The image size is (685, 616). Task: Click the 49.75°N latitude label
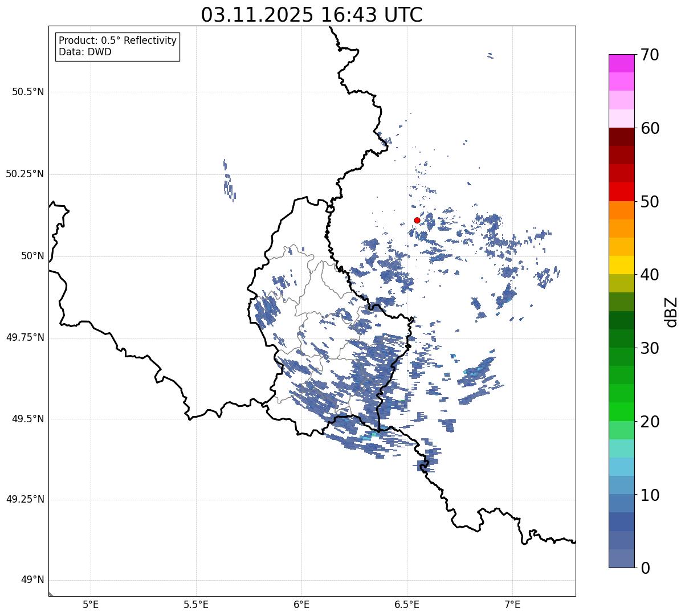[x=25, y=337]
